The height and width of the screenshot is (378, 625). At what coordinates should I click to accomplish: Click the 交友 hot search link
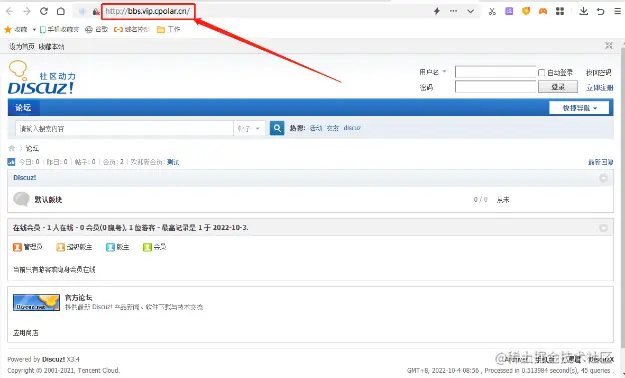click(332, 128)
